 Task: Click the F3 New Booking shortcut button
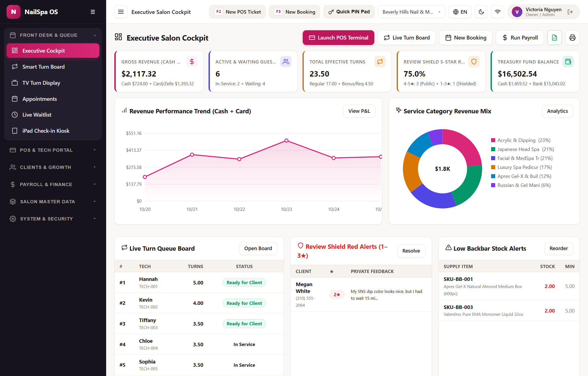point(295,12)
